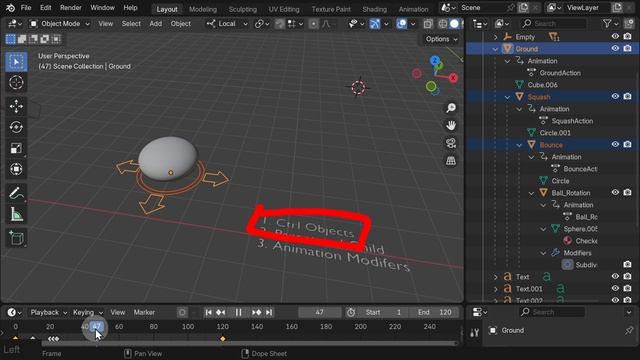Open the File menu
Viewport: 640px width, 360px height.
[x=26, y=8]
